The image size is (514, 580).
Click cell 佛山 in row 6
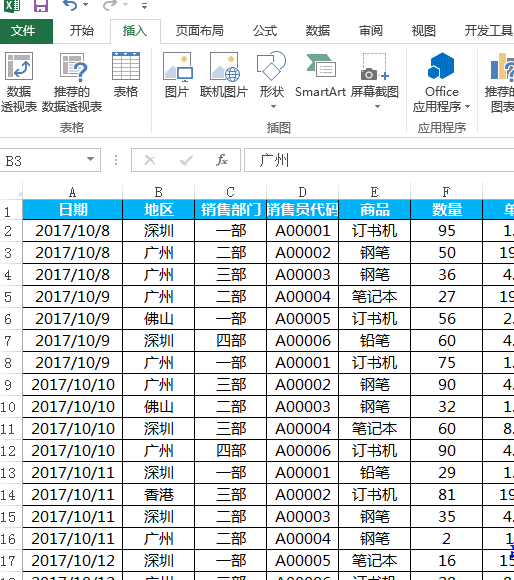[x=158, y=318]
